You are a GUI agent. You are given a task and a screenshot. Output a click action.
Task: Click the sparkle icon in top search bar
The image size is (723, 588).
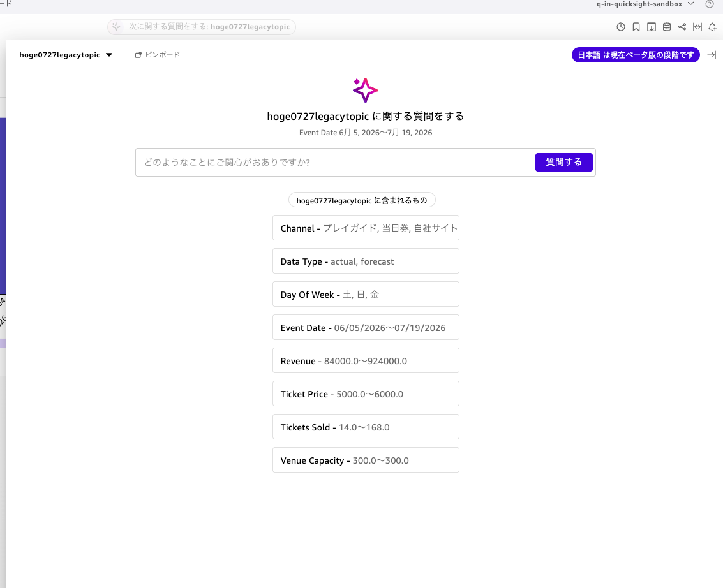click(x=116, y=27)
